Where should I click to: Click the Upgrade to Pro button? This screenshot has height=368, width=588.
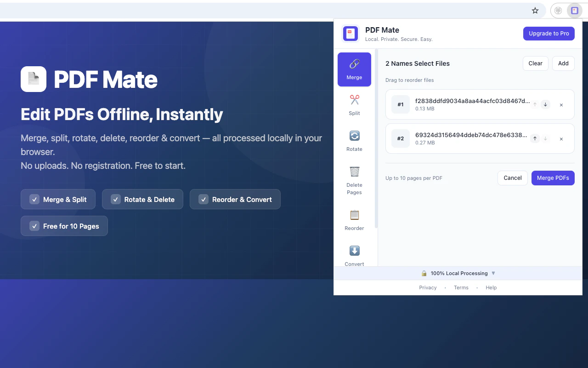pyautogui.click(x=548, y=34)
